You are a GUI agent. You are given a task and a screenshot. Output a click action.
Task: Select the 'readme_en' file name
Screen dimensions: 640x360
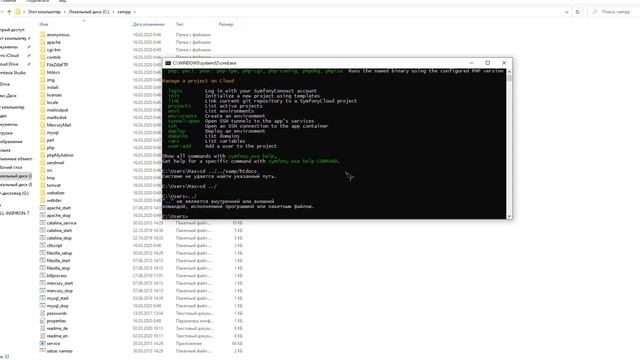(57, 336)
